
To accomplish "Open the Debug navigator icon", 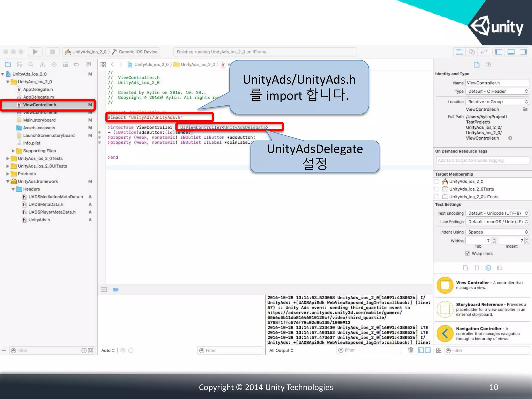I will click(x=65, y=64).
